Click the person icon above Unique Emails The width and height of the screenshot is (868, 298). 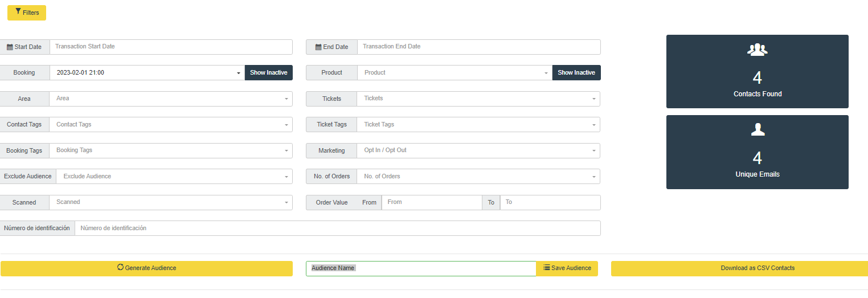pyautogui.click(x=758, y=130)
